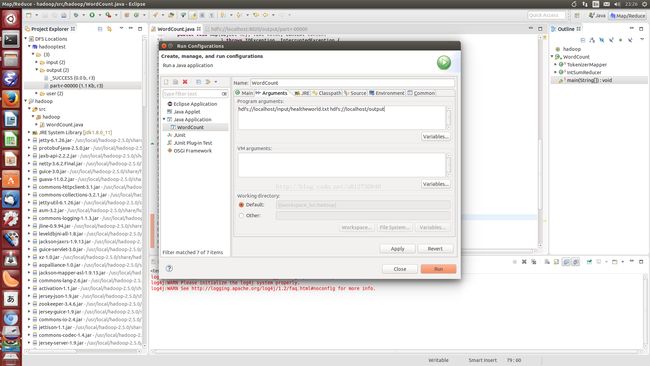
Task: Click the New launch configuration icon
Action: pos(166,82)
